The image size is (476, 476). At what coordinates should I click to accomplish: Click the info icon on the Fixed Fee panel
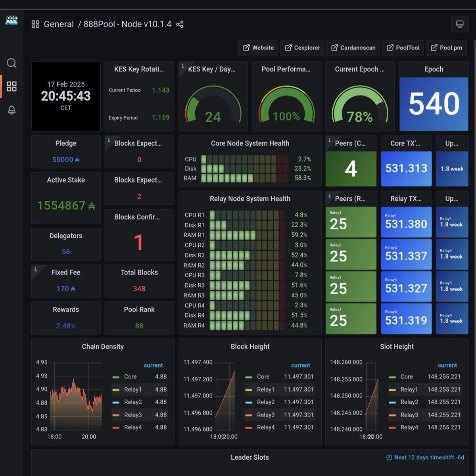[x=36, y=268]
